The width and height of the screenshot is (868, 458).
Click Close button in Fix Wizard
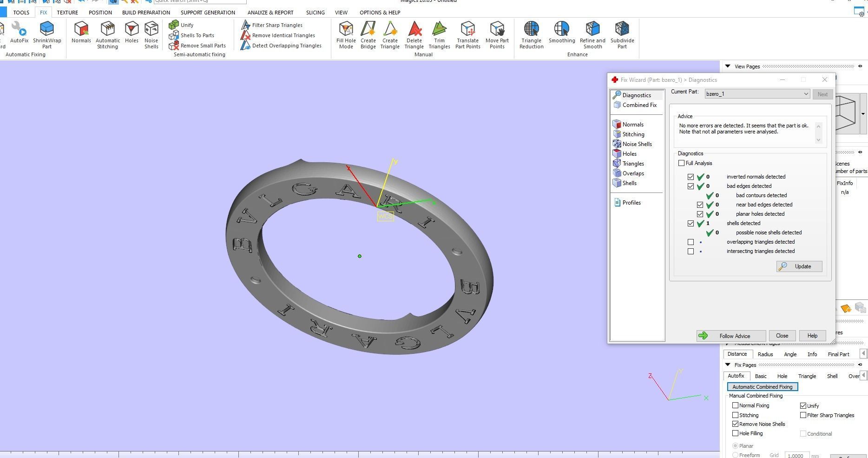pos(782,336)
